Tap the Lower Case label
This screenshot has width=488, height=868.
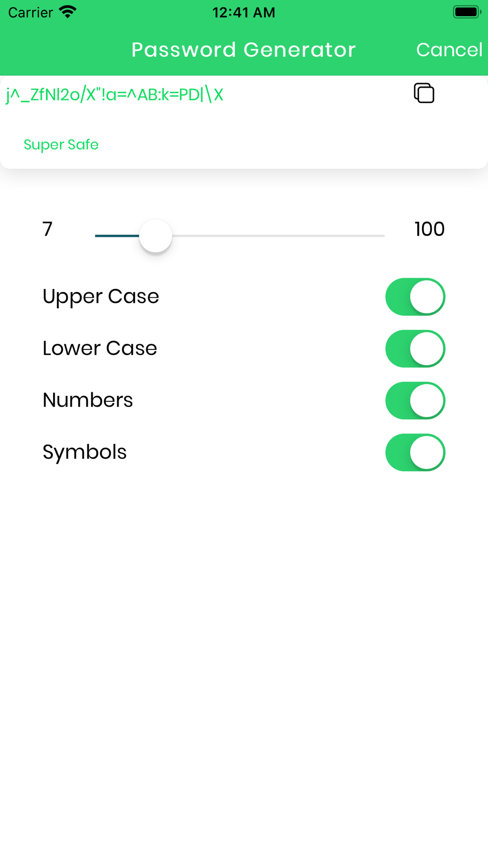click(x=100, y=348)
